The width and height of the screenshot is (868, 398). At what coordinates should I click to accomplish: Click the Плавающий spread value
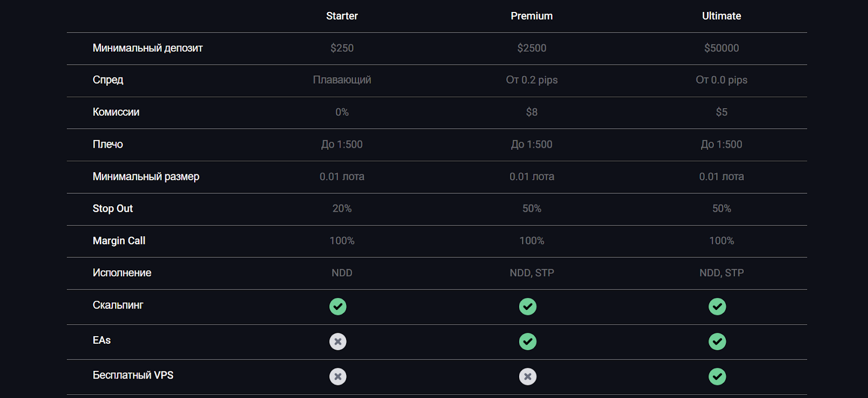(x=342, y=80)
